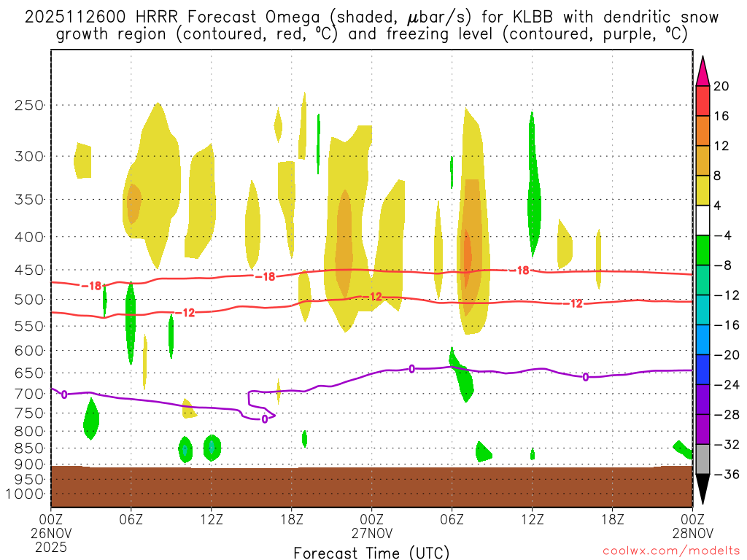This screenshot has width=747, height=560.
Task: Click the 650 pressure level label
Action: [x=29, y=373]
